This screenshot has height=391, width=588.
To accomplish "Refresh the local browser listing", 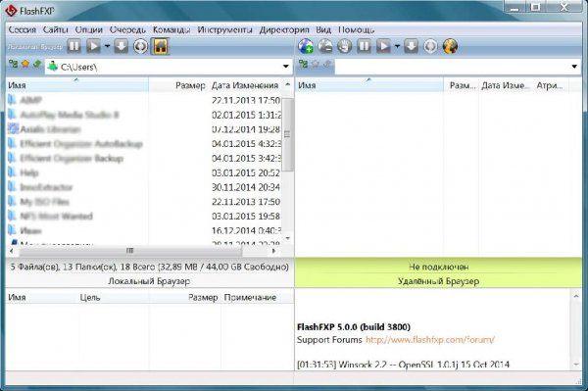I will [x=140, y=46].
